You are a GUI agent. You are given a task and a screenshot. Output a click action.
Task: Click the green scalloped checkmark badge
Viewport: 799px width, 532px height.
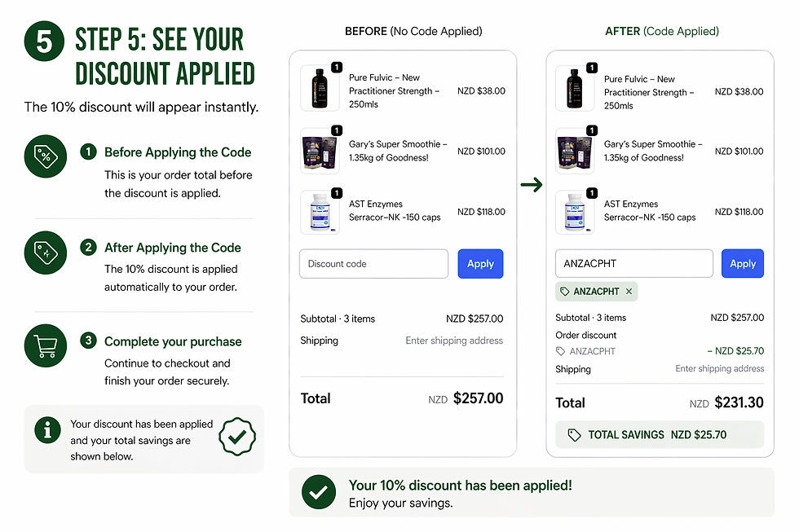click(237, 437)
